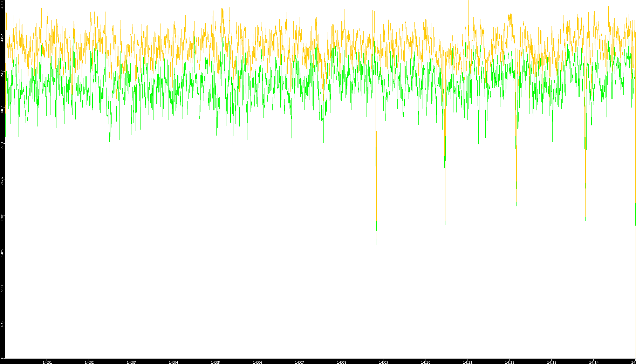Select the 14:12 label on the time axis

pos(510,362)
